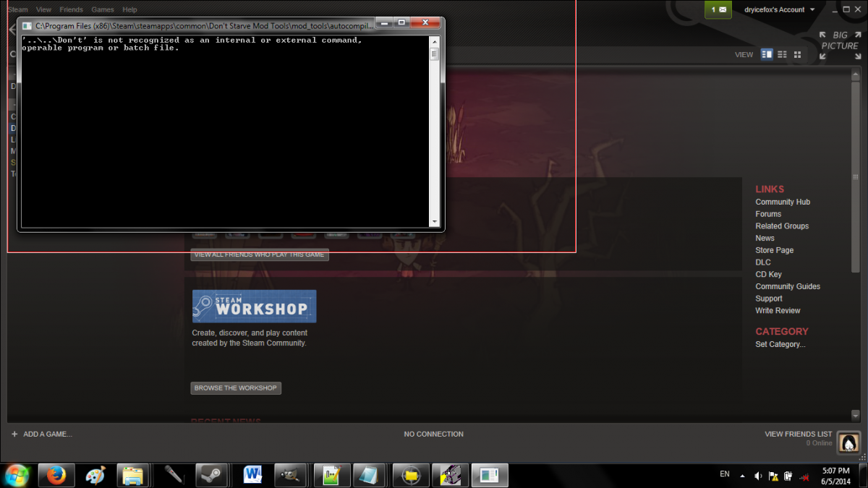Open the Steam menu

(x=17, y=9)
